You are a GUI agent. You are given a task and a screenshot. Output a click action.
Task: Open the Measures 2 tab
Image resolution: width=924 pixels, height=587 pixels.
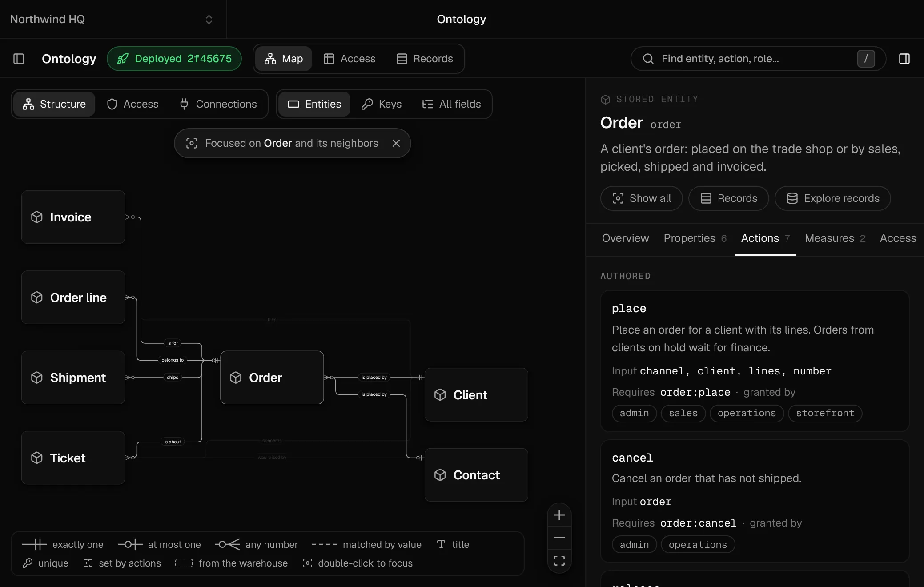click(x=835, y=238)
